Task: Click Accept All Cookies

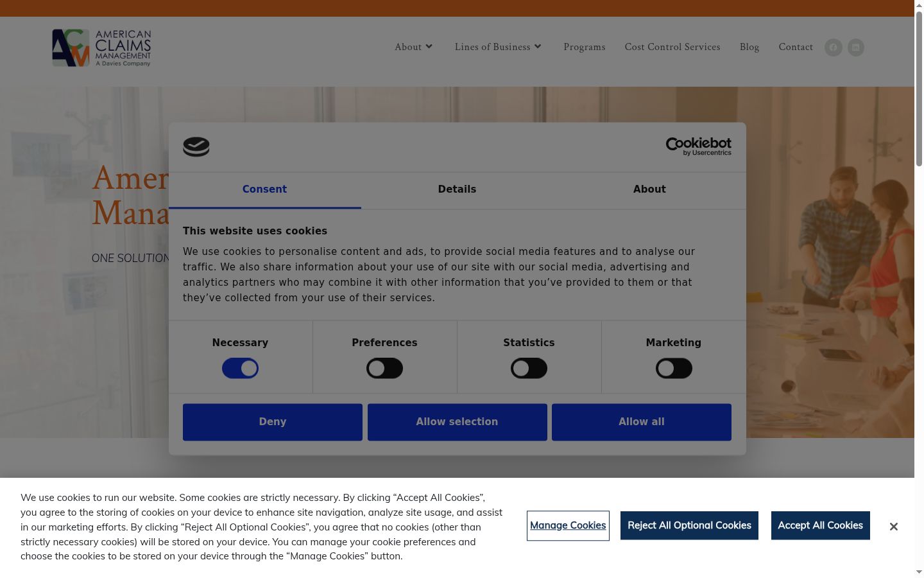Action: click(820, 525)
